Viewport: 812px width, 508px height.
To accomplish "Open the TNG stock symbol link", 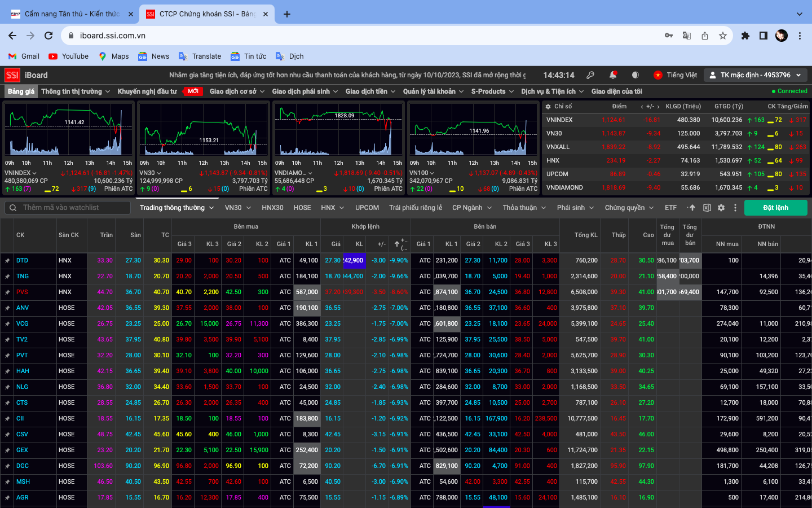I will pyautogui.click(x=23, y=277).
